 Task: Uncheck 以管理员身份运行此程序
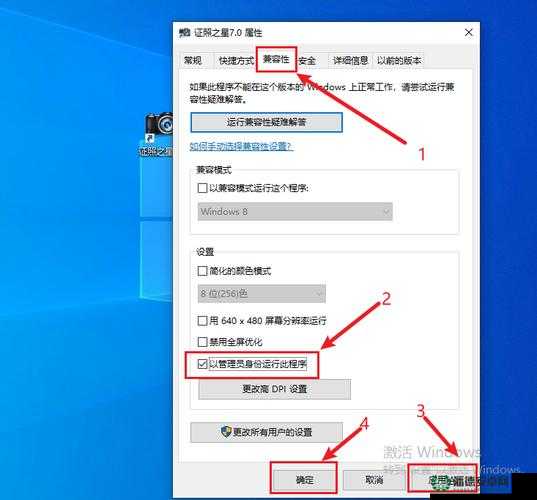click(x=202, y=364)
